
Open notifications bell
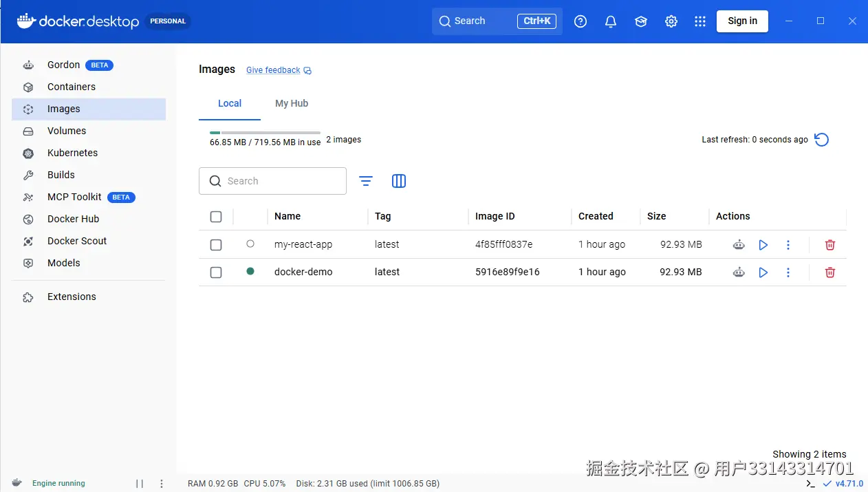(611, 21)
